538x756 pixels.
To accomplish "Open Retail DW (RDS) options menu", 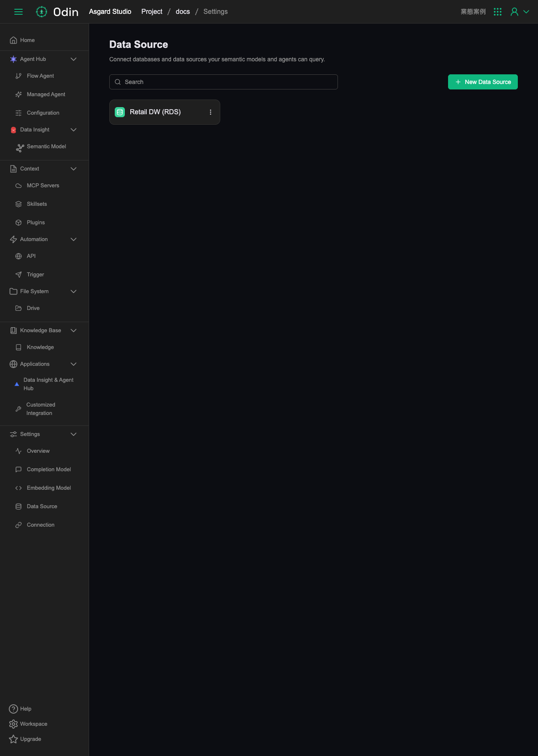I will coord(211,112).
